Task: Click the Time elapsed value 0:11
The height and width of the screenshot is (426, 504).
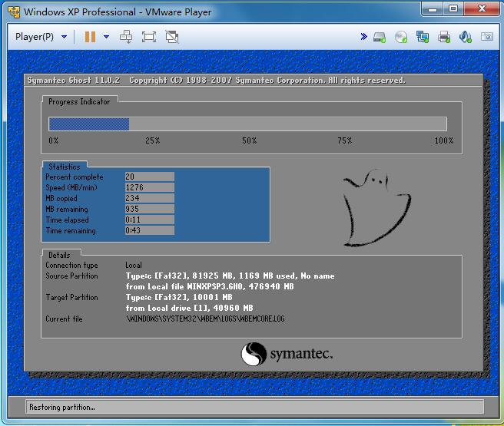Action: (150, 220)
